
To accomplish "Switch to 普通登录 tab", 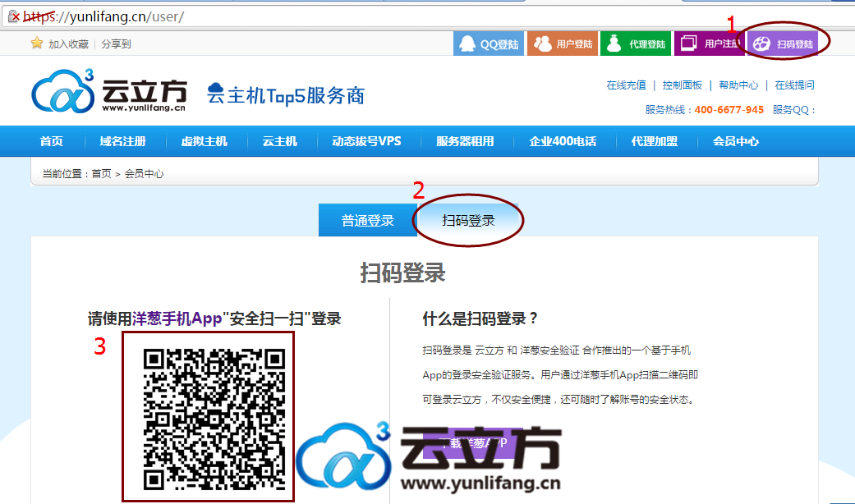I will click(368, 220).
